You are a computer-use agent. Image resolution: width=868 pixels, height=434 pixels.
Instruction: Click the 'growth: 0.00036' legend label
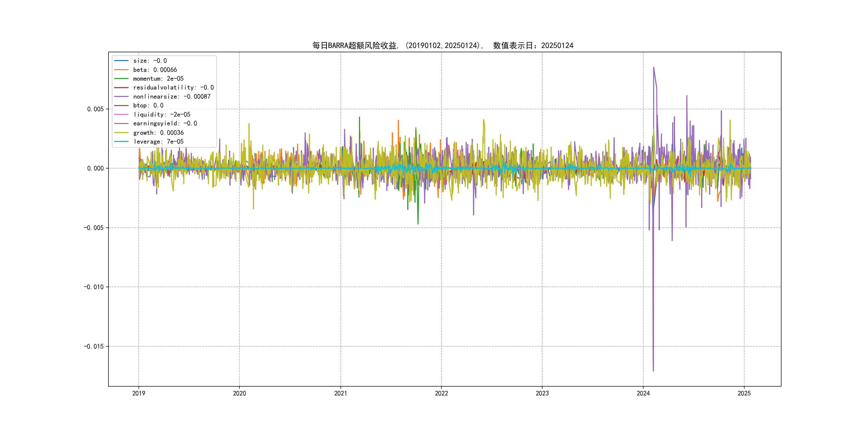tap(158, 133)
